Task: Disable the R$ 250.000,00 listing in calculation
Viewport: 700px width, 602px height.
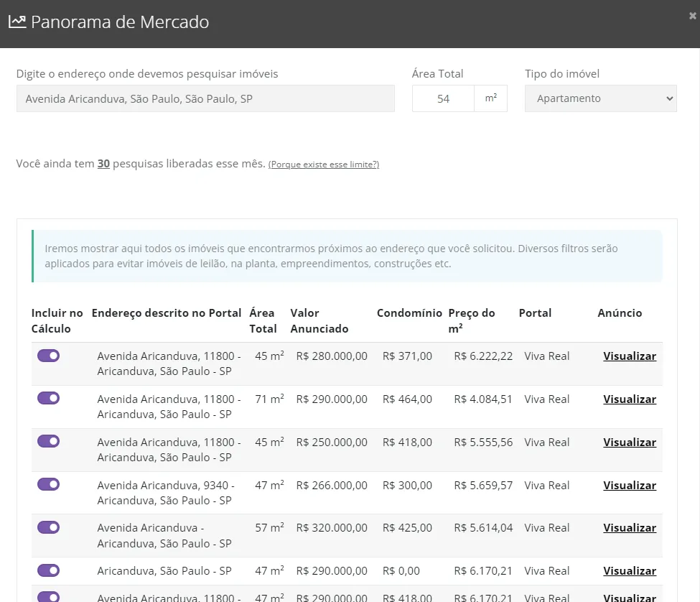Action: pyautogui.click(x=48, y=441)
